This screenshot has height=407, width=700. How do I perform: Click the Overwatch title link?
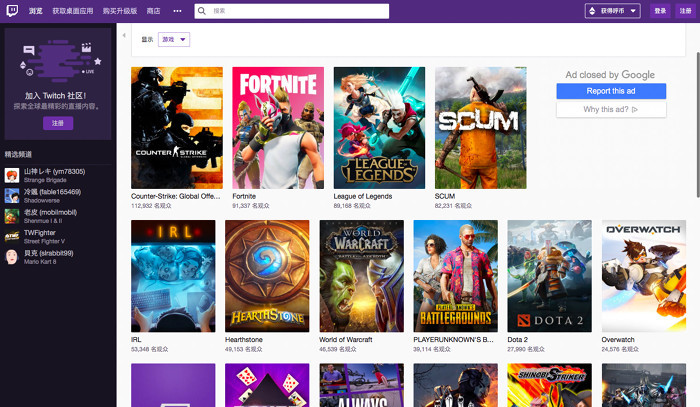click(x=618, y=340)
